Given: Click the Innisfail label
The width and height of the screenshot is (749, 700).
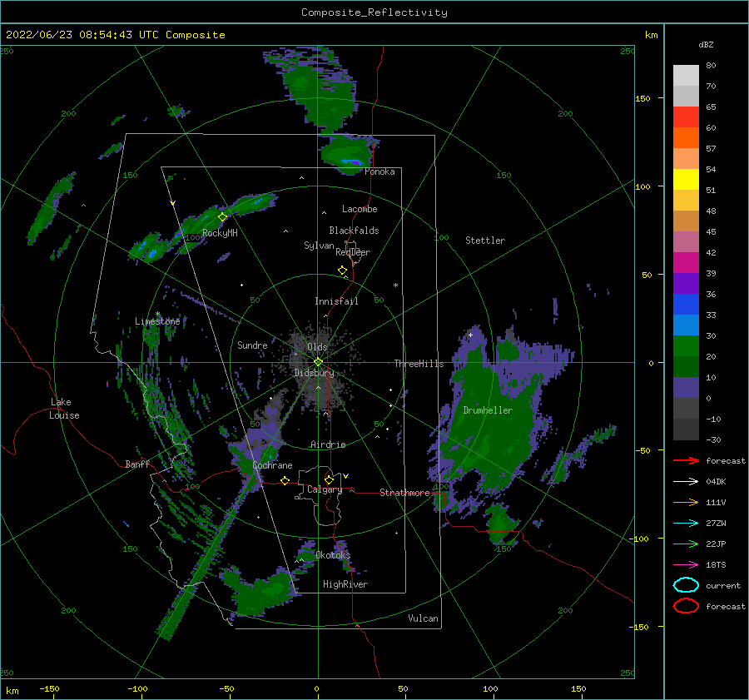Looking at the screenshot, I should [x=336, y=301].
